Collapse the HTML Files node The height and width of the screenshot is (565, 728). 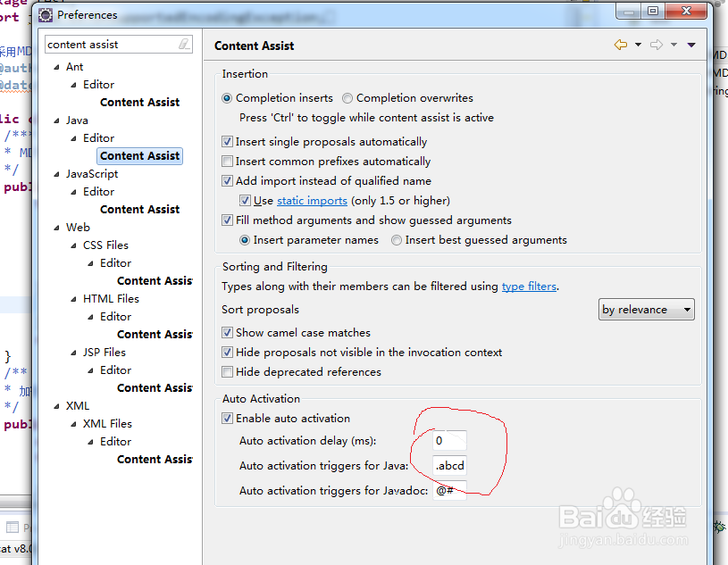coord(73,299)
